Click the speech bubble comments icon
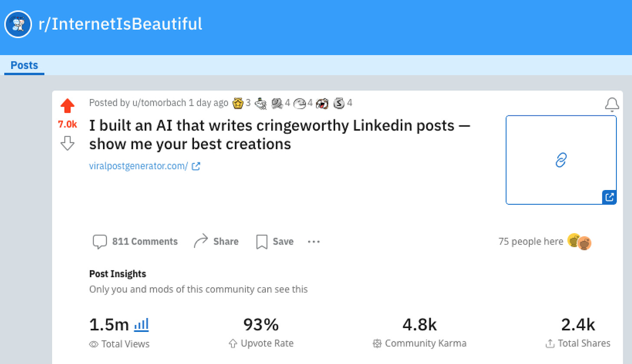The image size is (632, 364). click(x=100, y=241)
